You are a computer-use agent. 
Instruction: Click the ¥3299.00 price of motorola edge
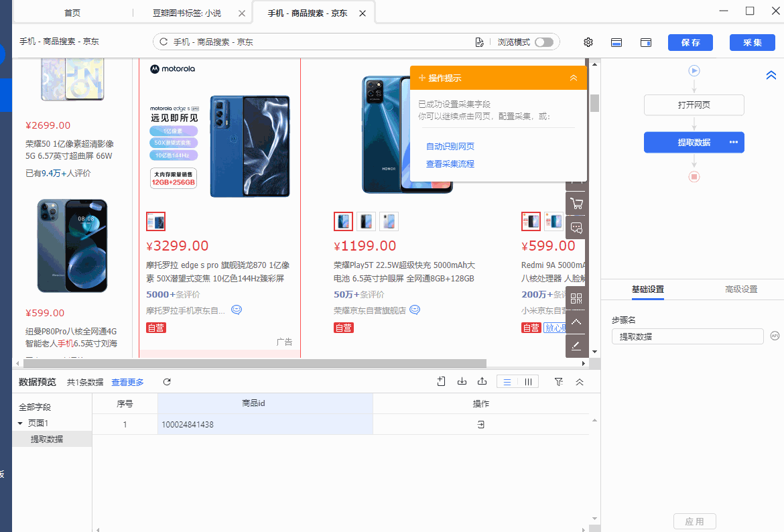tap(177, 246)
